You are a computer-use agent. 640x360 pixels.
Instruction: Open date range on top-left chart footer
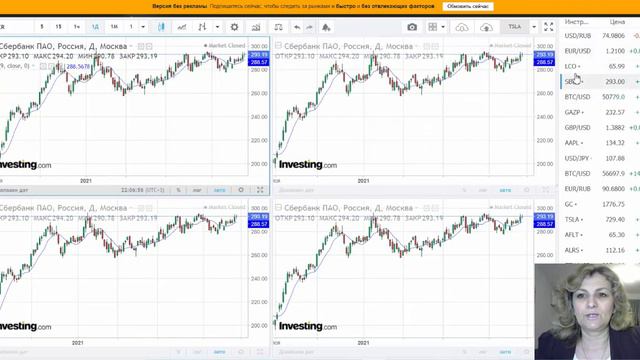point(14,190)
